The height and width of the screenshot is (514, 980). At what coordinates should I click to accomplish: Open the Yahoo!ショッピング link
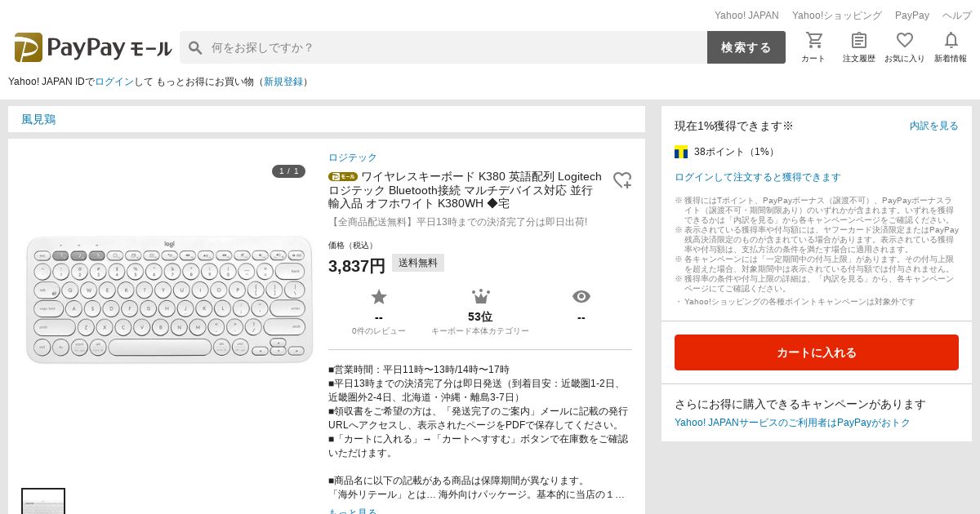tap(837, 16)
